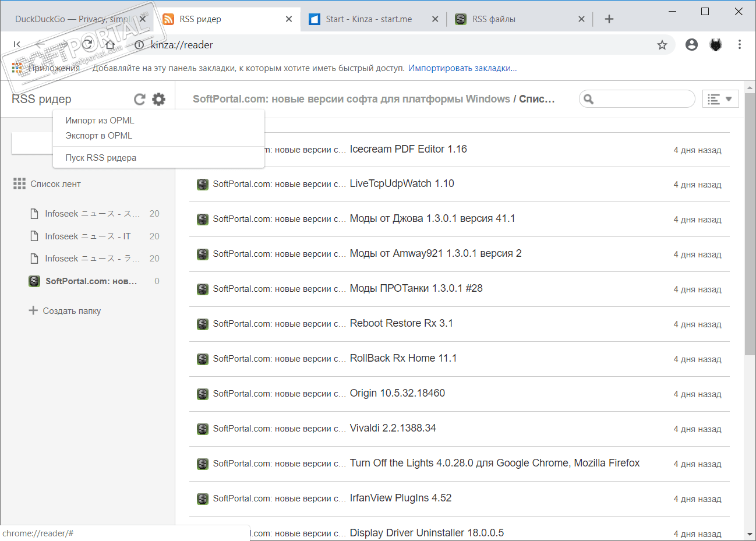
Task: Click the grid icon beside Список лент
Action: pos(19,184)
